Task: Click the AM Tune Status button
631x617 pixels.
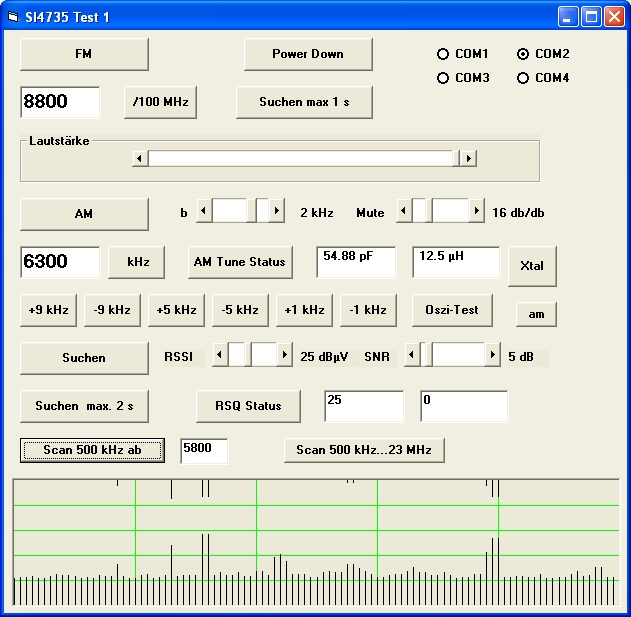Action: click(x=239, y=262)
